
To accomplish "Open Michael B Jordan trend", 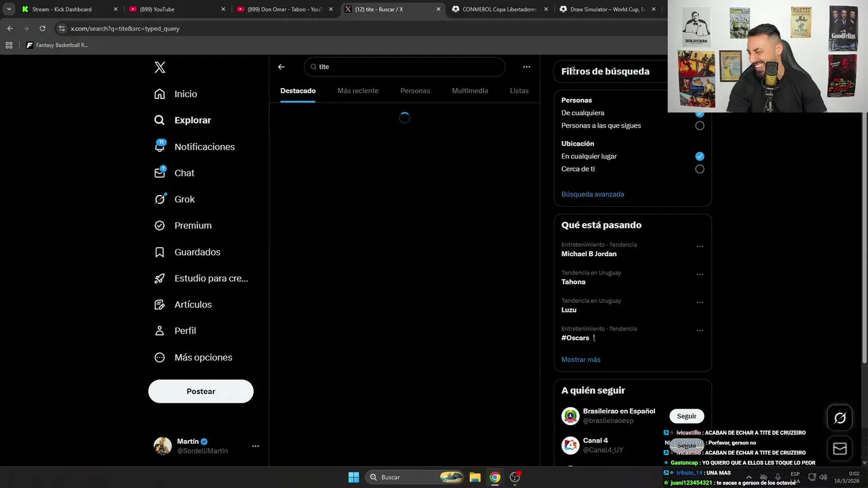I will [589, 254].
